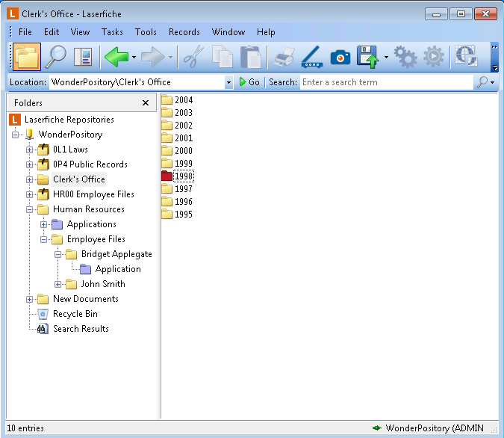Expand the Clerk's Office folder
This screenshot has height=438, width=504.
[x=29, y=179]
